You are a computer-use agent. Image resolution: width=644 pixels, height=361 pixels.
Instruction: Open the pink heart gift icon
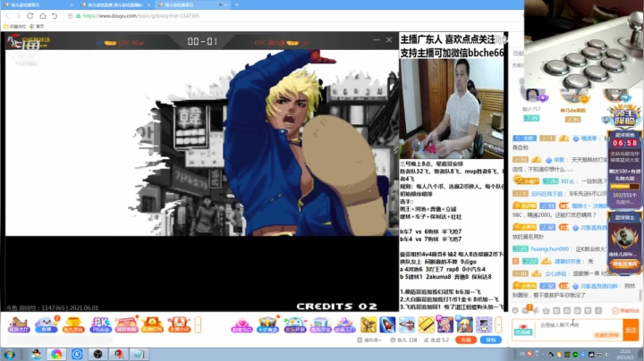coord(241,325)
